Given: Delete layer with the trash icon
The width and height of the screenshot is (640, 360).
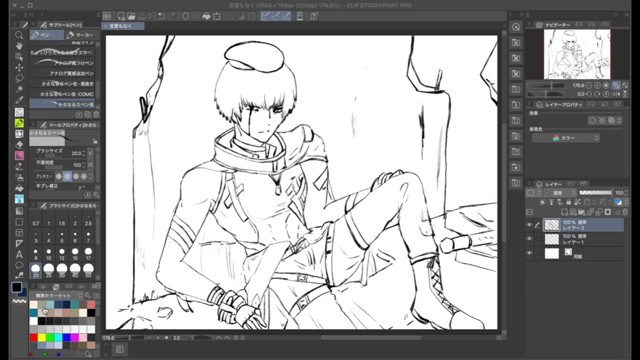Looking at the screenshot, I should point(625,212).
